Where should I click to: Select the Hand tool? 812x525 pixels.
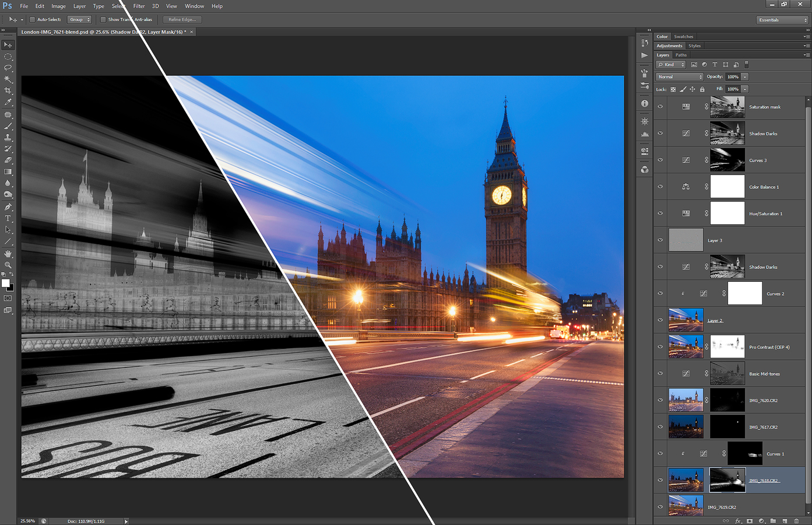click(8, 254)
